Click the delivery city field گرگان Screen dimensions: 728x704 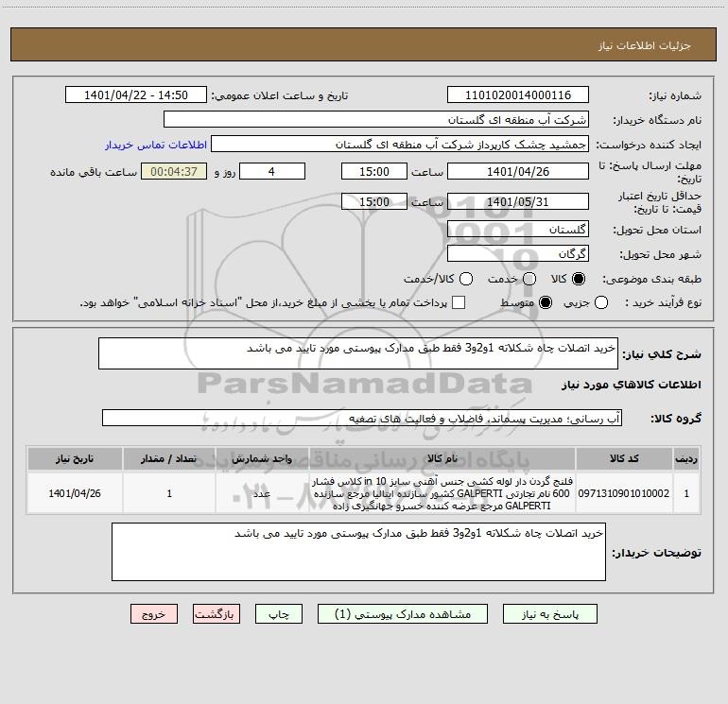pos(518,253)
